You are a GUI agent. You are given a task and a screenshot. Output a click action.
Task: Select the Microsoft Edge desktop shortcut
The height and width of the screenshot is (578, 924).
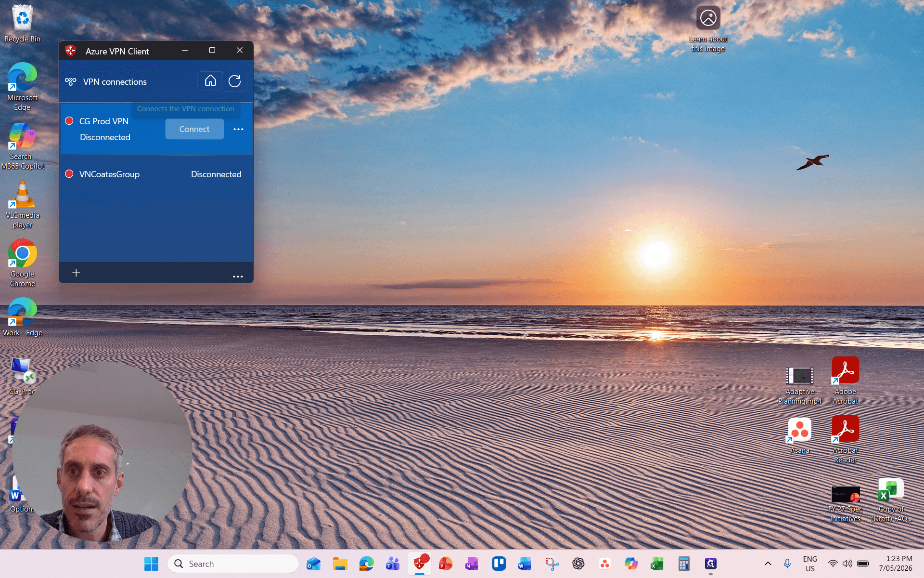click(22, 87)
